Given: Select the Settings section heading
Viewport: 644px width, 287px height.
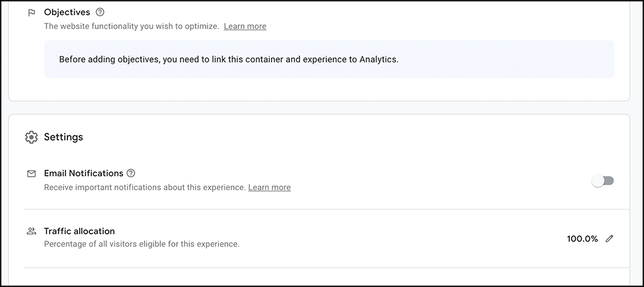Looking at the screenshot, I should pos(64,137).
